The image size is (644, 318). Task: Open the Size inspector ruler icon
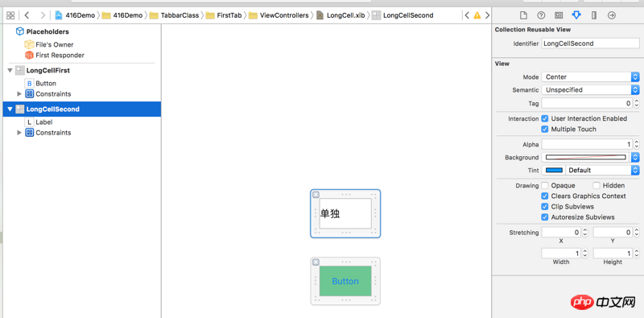(594, 15)
